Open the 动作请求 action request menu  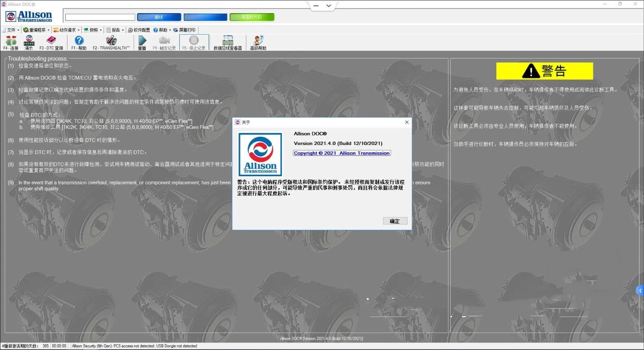tap(66, 30)
